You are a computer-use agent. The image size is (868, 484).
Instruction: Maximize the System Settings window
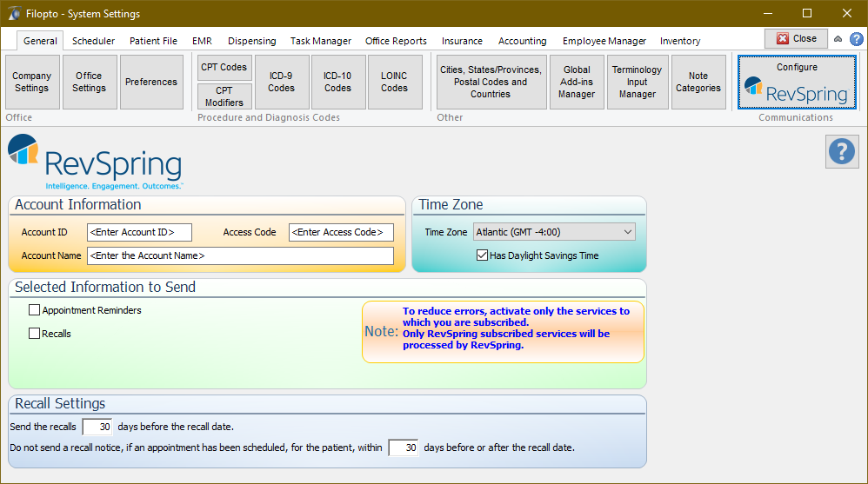807,13
